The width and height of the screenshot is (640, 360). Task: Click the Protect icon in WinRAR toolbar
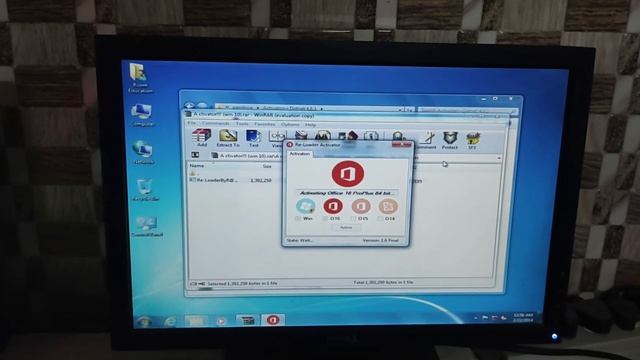click(x=450, y=140)
